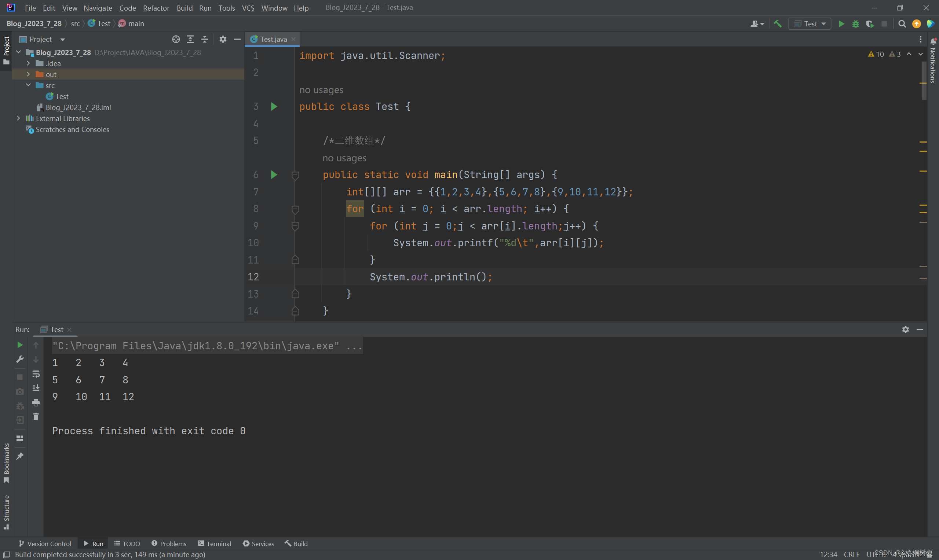Click the 12:34 caret position indicator
The height and width of the screenshot is (560, 939).
point(828,555)
